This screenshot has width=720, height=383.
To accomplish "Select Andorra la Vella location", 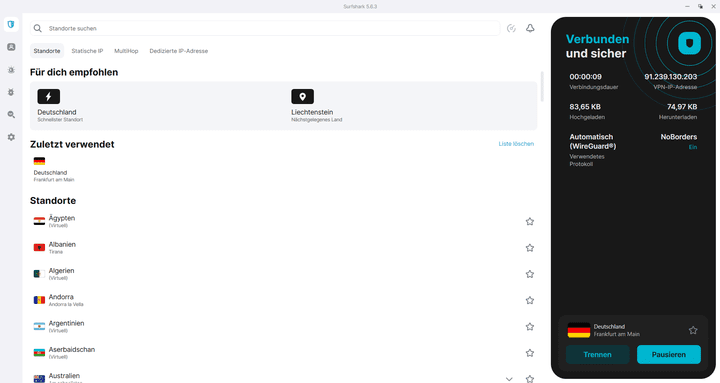I will [283, 300].
